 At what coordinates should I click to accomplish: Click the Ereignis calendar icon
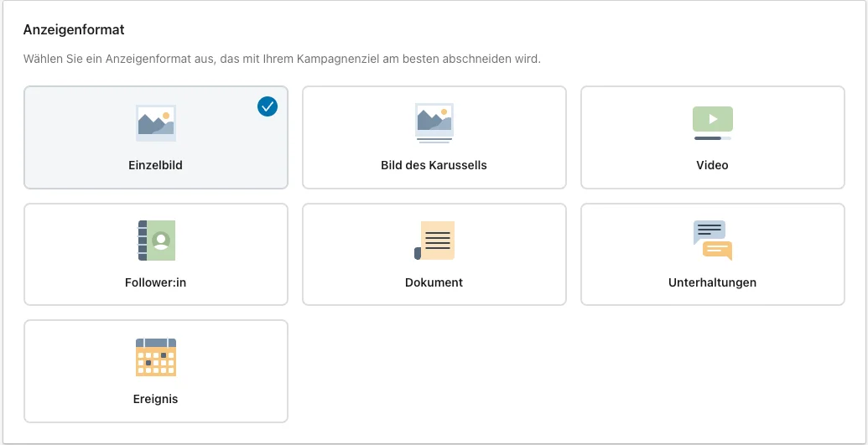[156, 358]
